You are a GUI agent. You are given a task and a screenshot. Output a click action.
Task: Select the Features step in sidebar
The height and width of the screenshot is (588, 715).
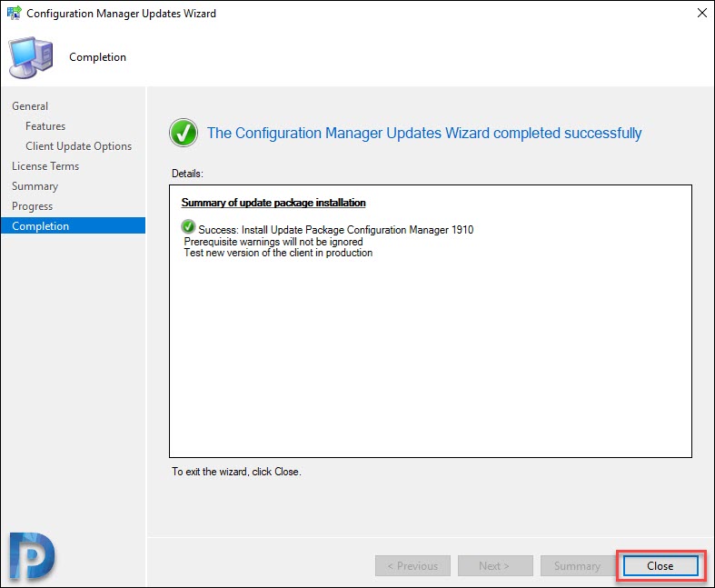45,126
